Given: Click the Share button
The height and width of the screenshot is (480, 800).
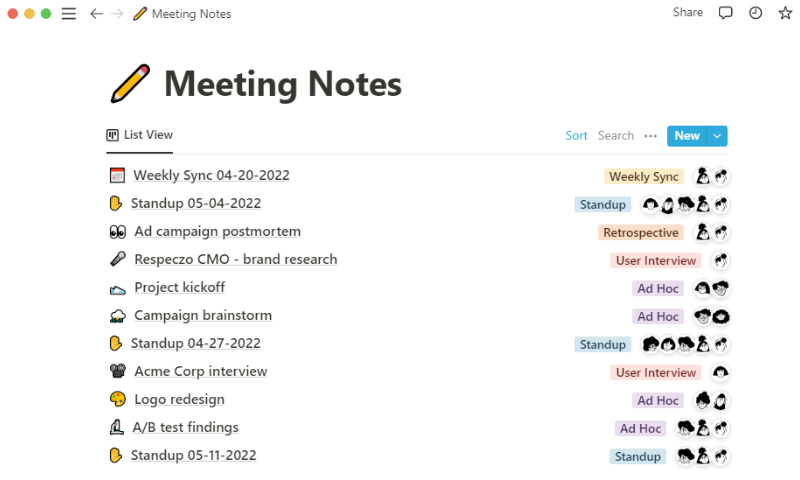Looking at the screenshot, I should click(687, 12).
